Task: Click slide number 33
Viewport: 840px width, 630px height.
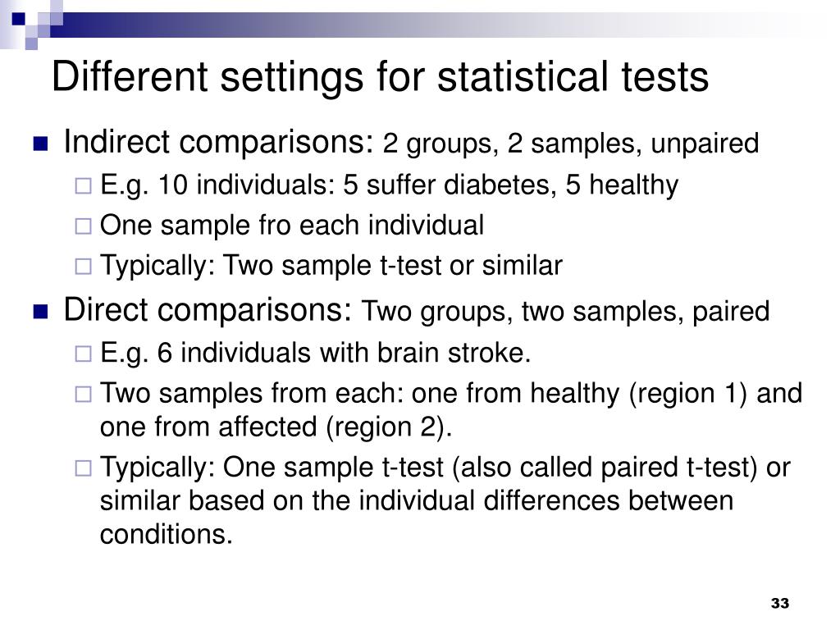Action: pos(780,603)
